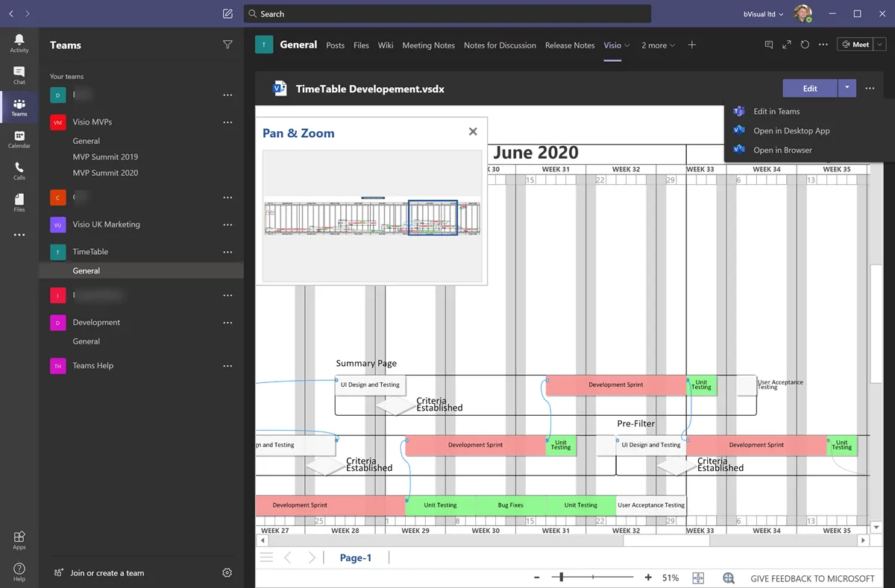Toggle the Pan & Zoom window icon
The height and width of the screenshot is (588, 895).
(729, 578)
